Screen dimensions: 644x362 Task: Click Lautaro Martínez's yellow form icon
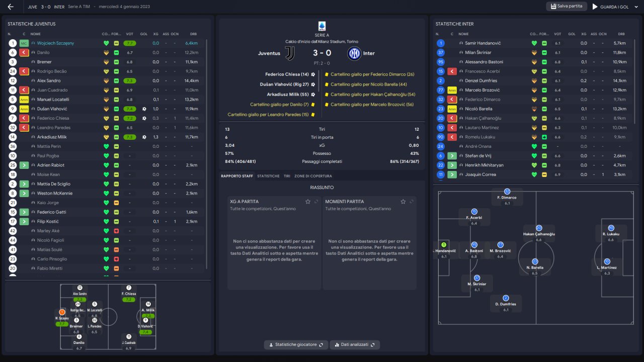point(544,128)
